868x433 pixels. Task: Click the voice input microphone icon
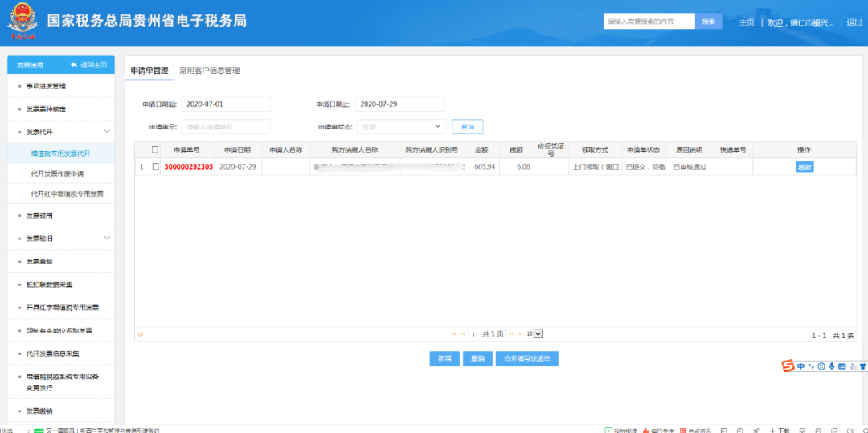pyautogui.click(x=832, y=366)
